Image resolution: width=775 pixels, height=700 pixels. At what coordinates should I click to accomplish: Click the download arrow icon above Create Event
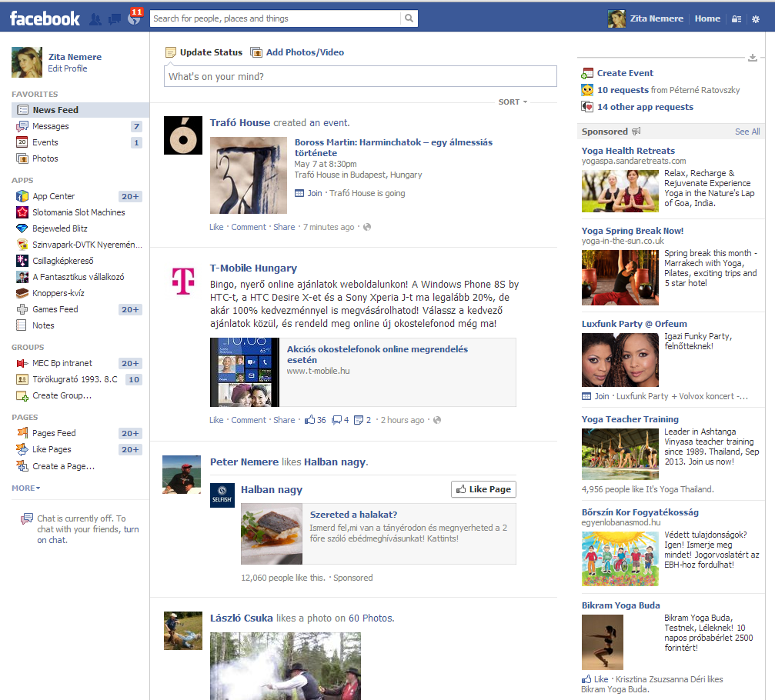pyautogui.click(x=752, y=57)
